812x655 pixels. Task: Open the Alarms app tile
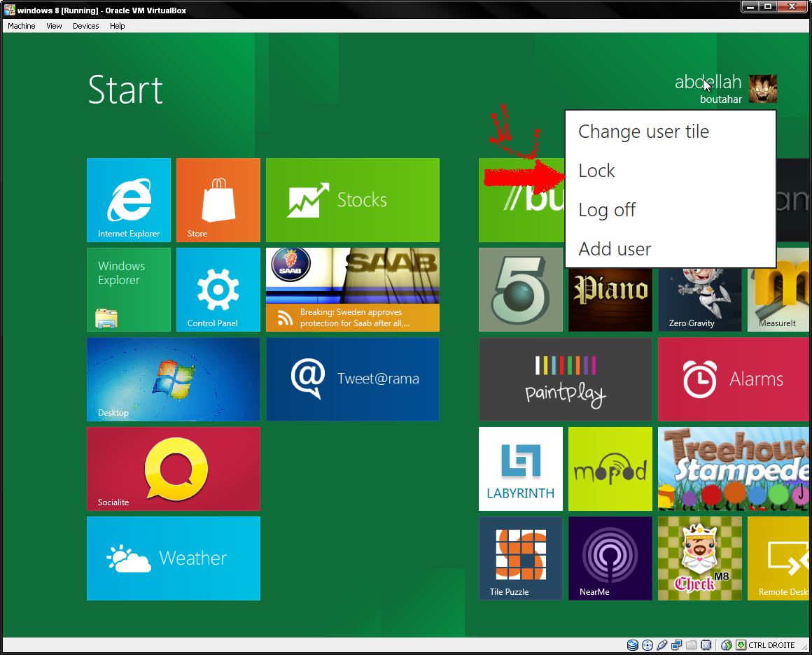click(x=733, y=379)
